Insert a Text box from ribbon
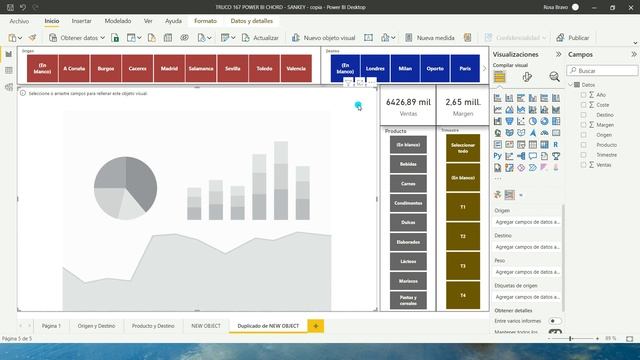This screenshot has width=640, height=360. (368, 38)
